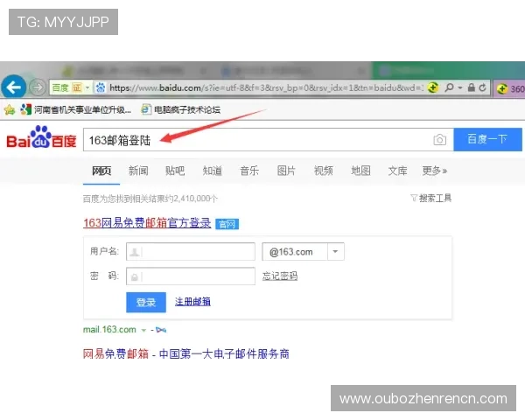Image resolution: width=525 pixels, height=420 pixels.
Task: Switch to the 地图 tab
Action: click(360, 171)
